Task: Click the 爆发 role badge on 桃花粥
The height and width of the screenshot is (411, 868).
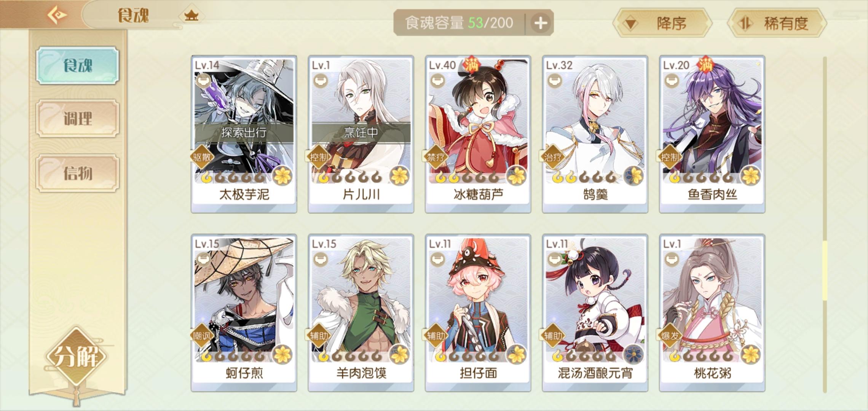Action: coord(669,336)
